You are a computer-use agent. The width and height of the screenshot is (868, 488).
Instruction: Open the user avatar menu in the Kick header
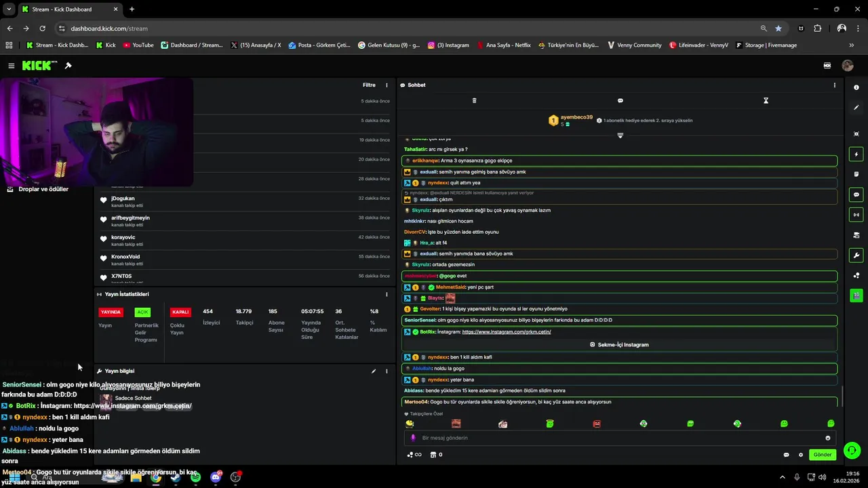tap(847, 66)
